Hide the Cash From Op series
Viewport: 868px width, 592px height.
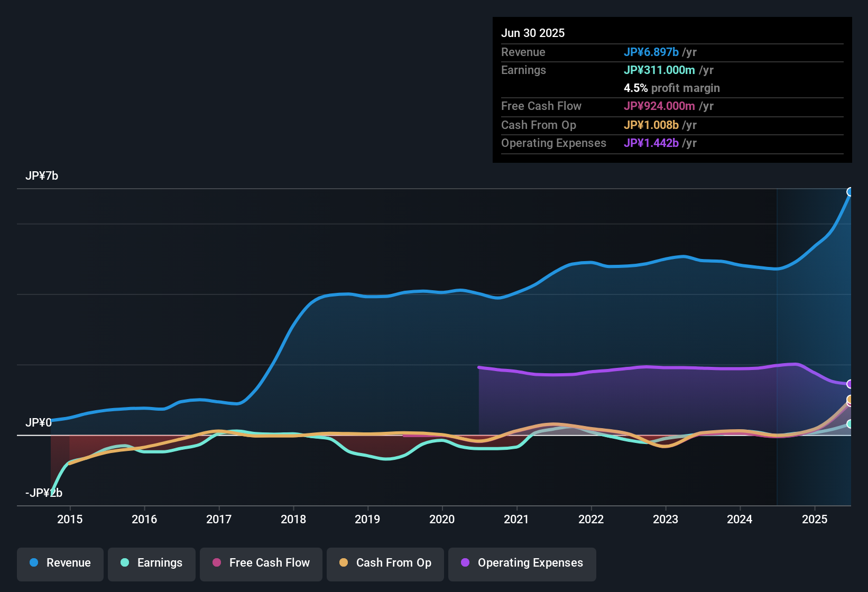[x=385, y=563]
